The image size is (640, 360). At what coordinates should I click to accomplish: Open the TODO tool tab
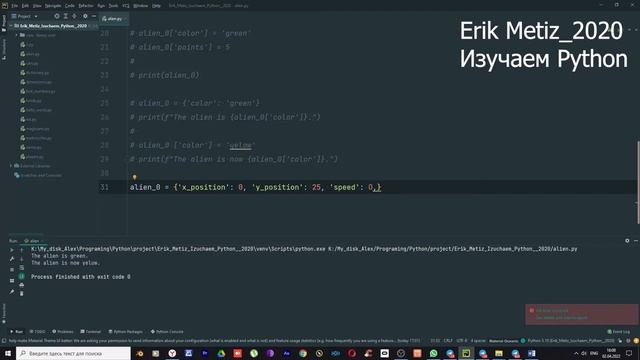coord(37,331)
